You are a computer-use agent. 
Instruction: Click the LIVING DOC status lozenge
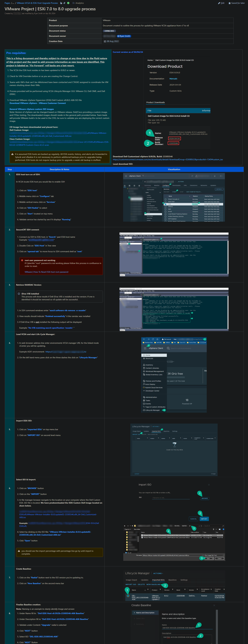pyautogui.click(x=109, y=31)
